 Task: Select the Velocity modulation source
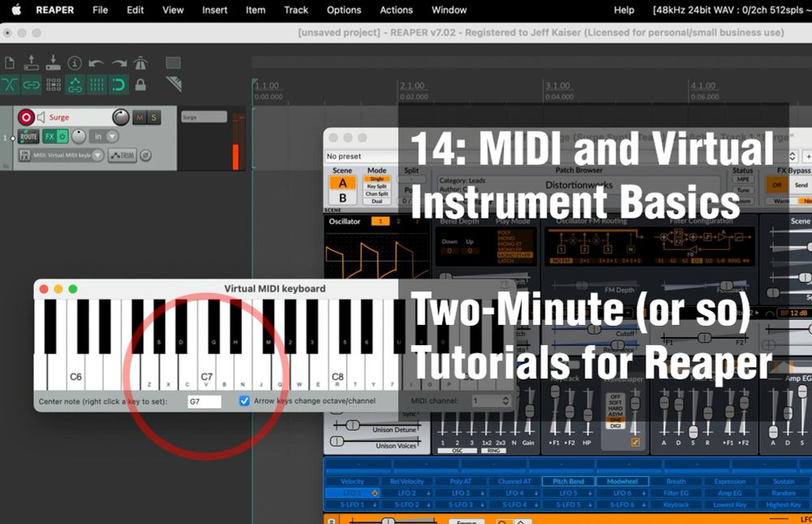352,482
